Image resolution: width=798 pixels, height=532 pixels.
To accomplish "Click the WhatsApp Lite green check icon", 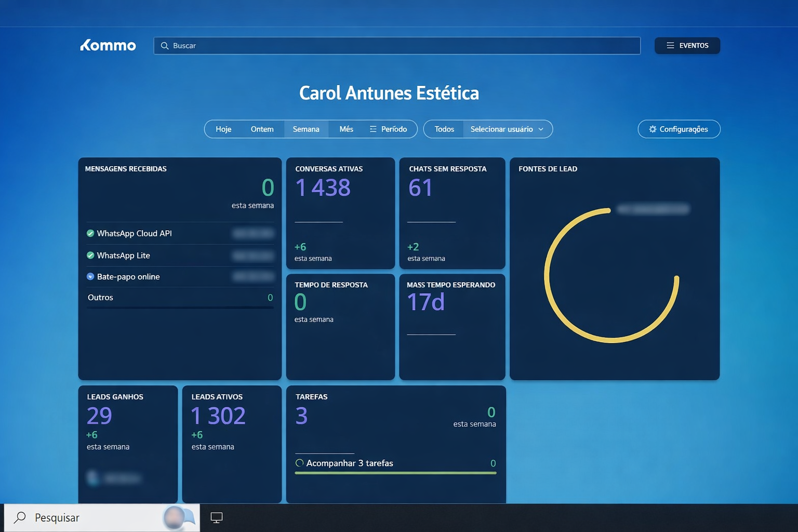I will pyautogui.click(x=89, y=255).
